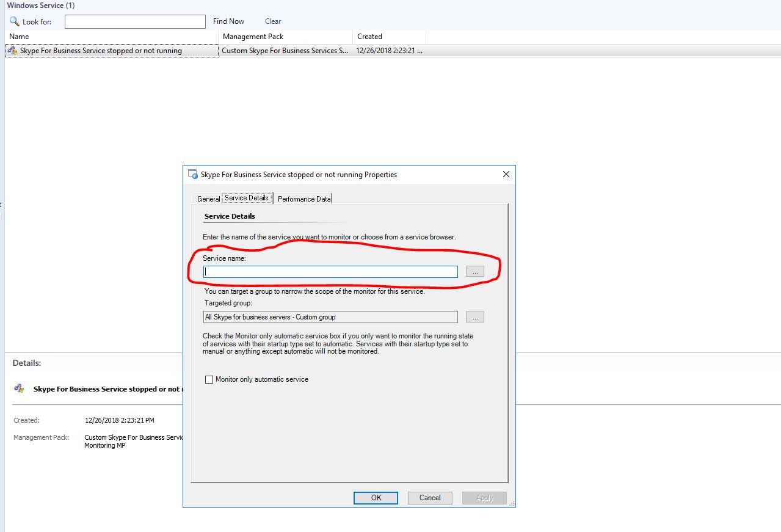This screenshot has height=532, width=781.
Task: Enable Monitor only automatic service checkbox
Action: coord(209,379)
